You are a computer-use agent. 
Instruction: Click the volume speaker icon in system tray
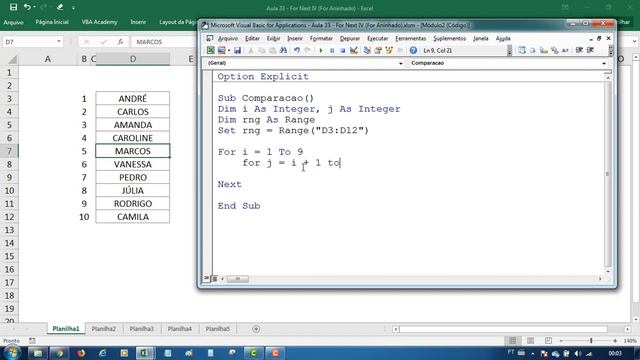(x=578, y=353)
